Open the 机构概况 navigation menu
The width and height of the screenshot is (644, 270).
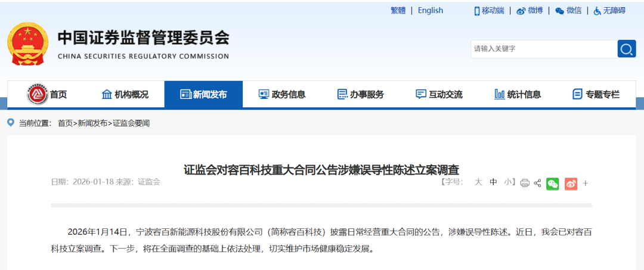(125, 94)
